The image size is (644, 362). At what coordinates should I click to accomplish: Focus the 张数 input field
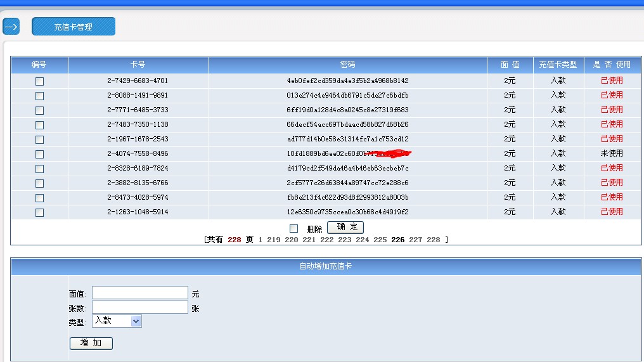click(x=140, y=307)
